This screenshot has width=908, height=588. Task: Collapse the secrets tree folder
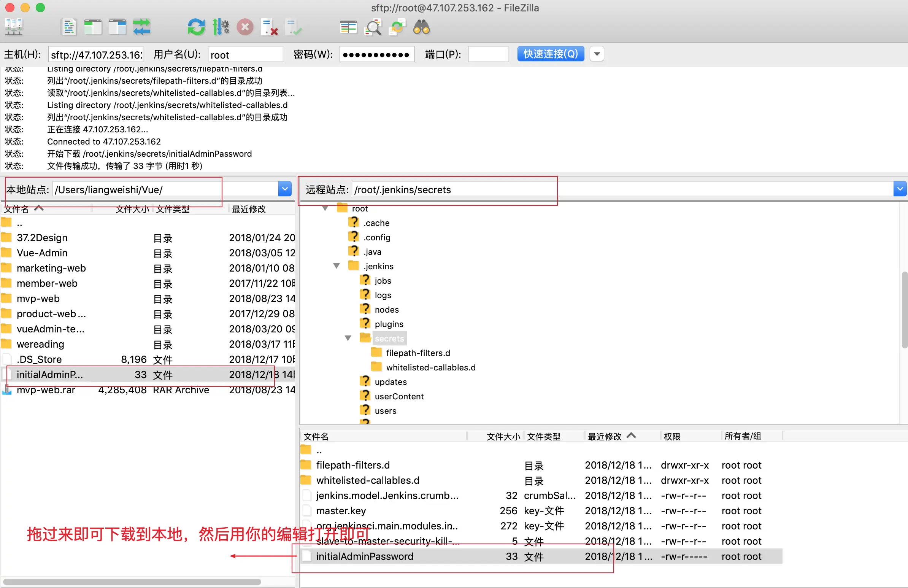click(x=348, y=338)
